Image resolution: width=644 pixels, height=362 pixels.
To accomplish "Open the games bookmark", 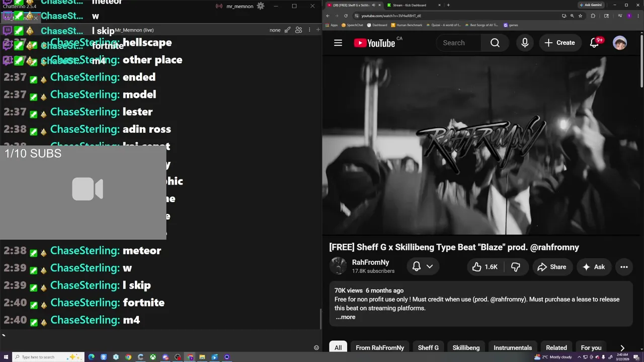I will click(x=511, y=25).
